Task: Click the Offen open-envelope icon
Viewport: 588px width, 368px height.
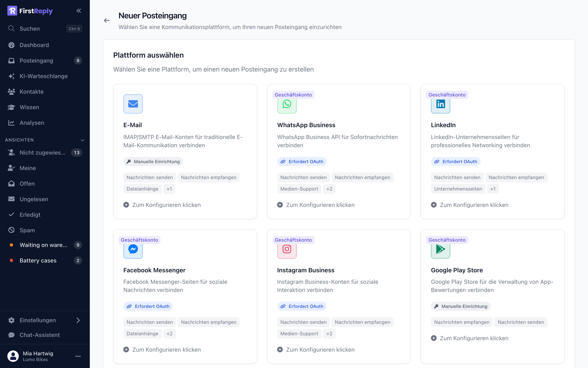Action: 11,184
